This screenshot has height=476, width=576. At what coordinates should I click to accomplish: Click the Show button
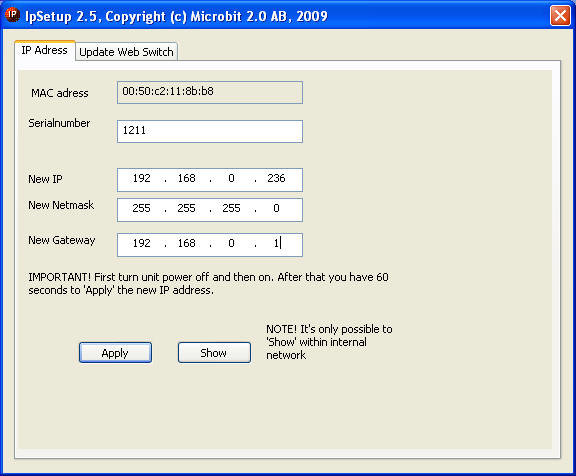(214, 353)
